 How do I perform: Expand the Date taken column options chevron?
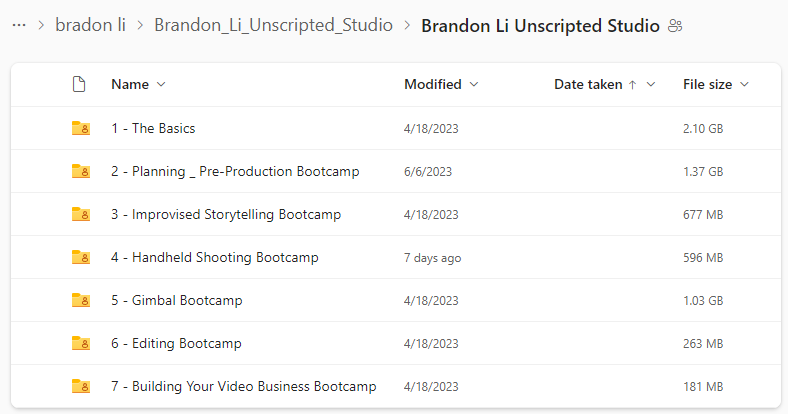651,84
